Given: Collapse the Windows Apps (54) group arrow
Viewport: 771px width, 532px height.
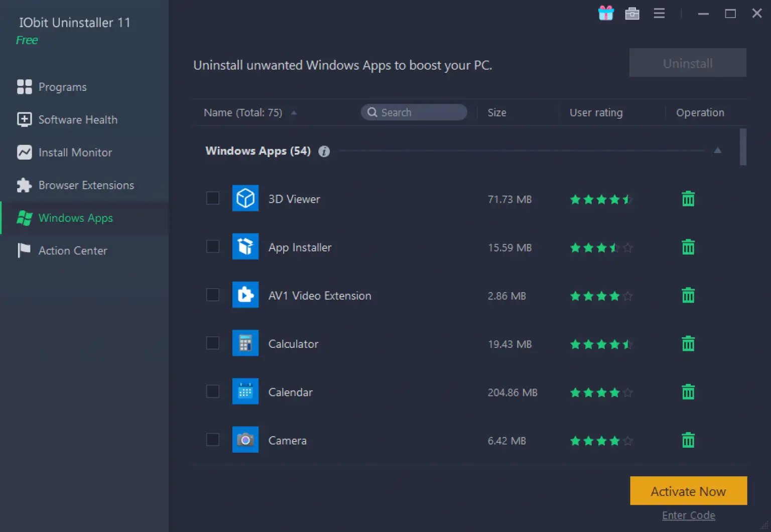Looking at the screenshot, I should pyautogui.click(x=718, y=150).
